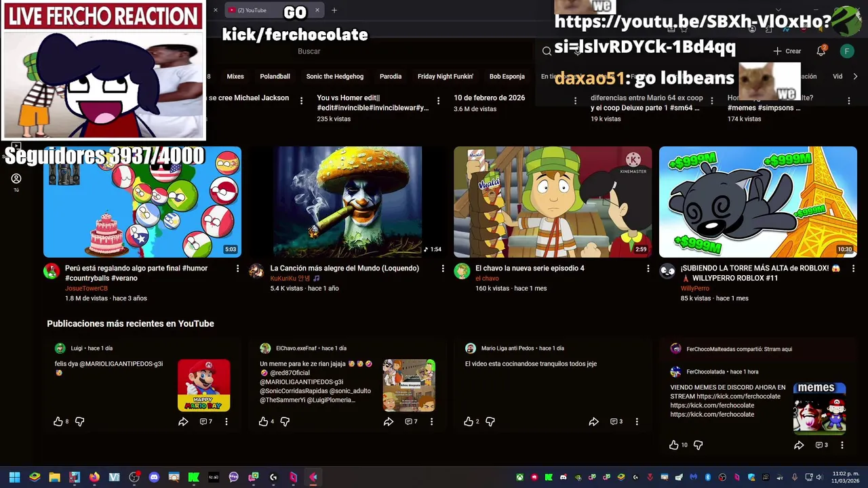Dislike Luigi's felis dya post
This screenshot has height=488, width=868.
tap(79, 422)
